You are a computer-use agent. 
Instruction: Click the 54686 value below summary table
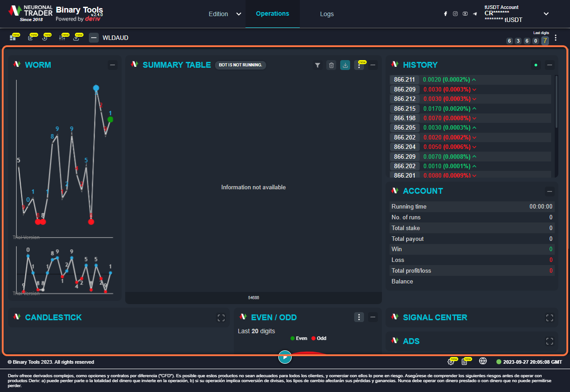point(254,298)
